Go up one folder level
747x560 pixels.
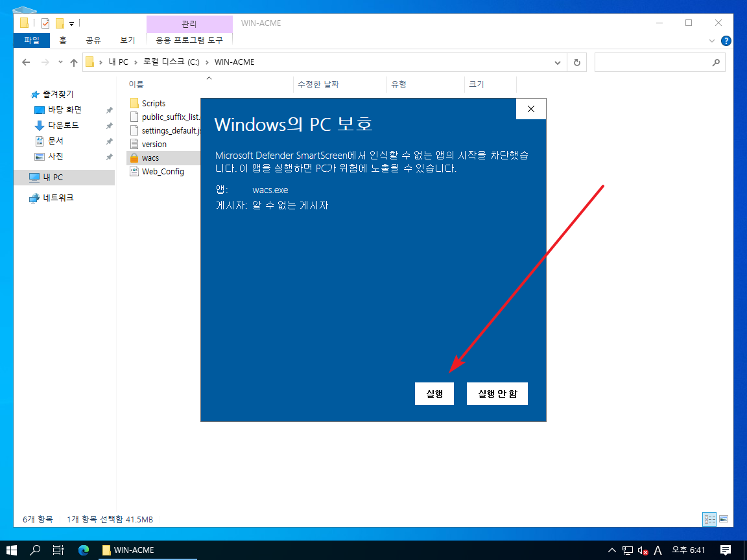[73, 62]
